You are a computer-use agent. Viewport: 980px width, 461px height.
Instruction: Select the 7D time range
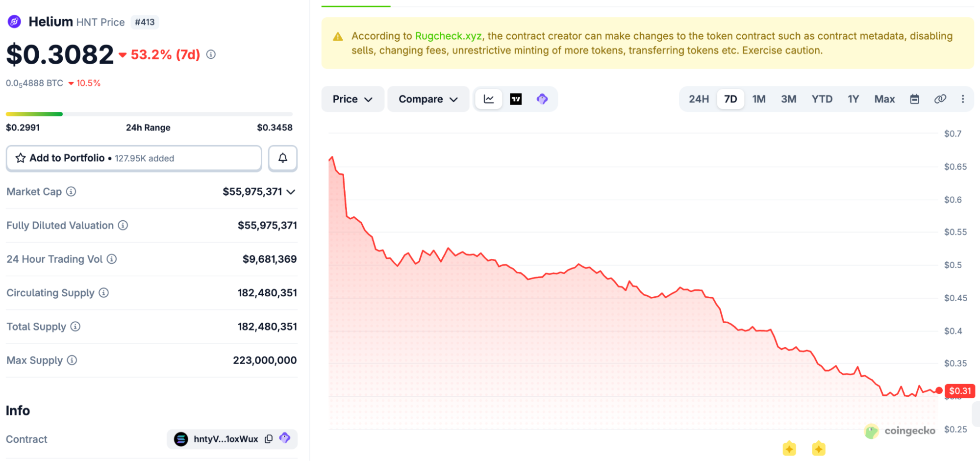pos(730,99)
